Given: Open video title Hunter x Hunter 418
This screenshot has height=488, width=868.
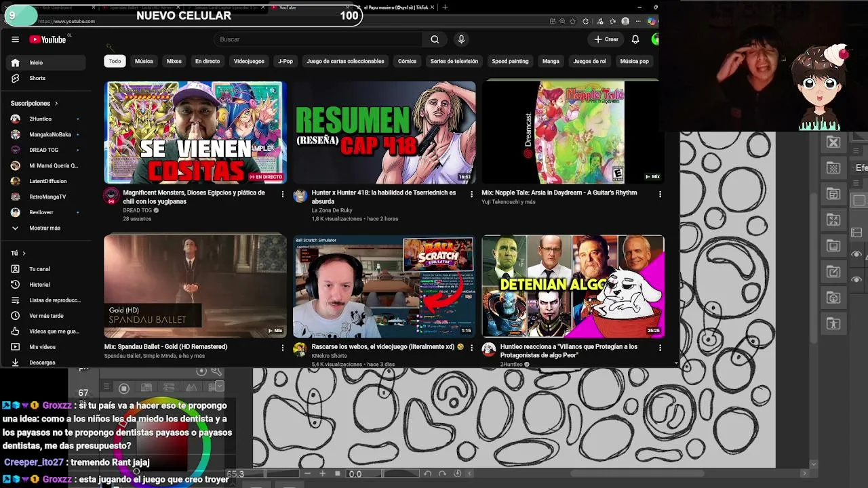Looking at the screenshot, I should (384, 197).
